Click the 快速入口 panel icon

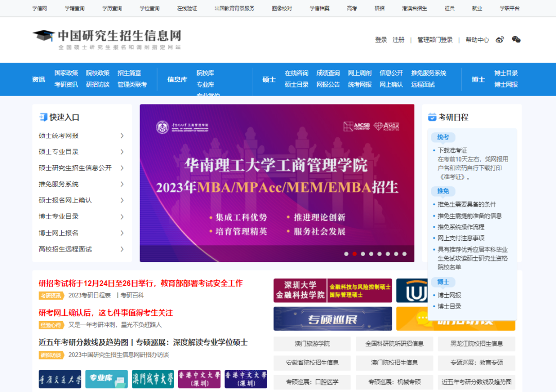(43, 117)
